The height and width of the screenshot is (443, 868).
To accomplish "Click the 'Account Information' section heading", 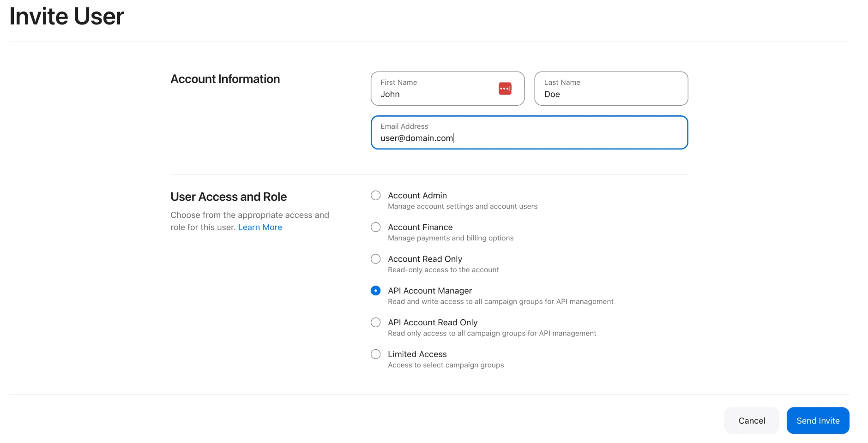I will pos(225,79).
